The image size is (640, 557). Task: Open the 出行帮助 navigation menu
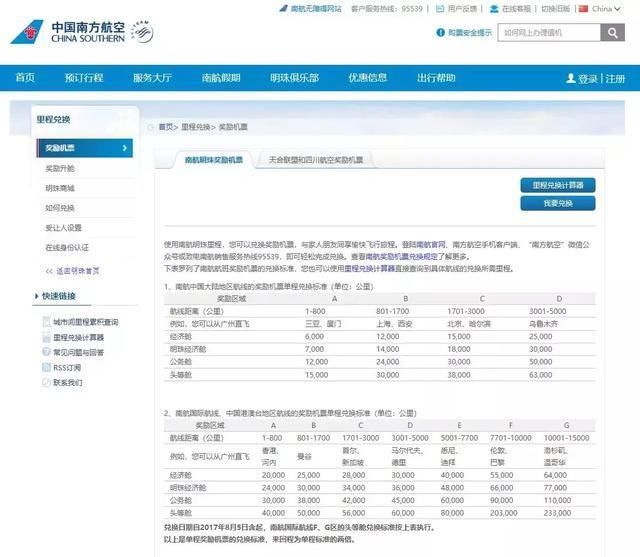coord(436,78)
